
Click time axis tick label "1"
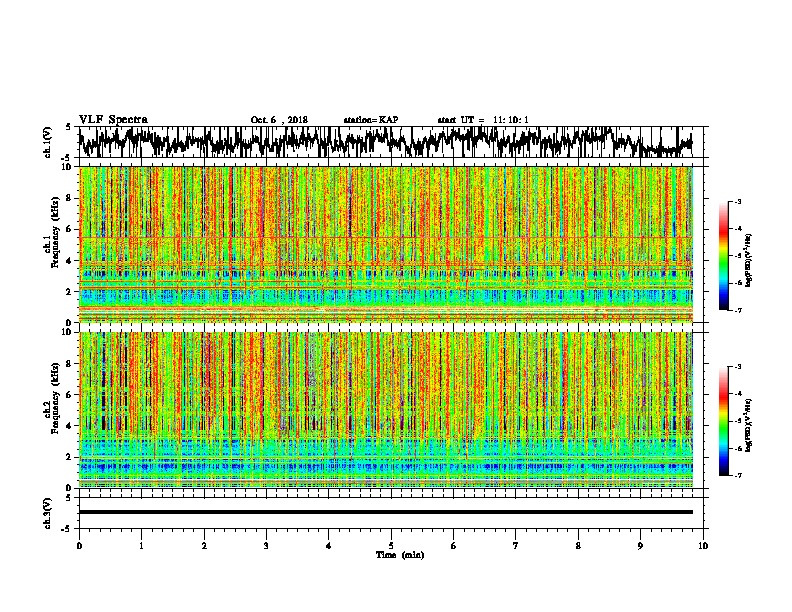click(x=142, y=546)
